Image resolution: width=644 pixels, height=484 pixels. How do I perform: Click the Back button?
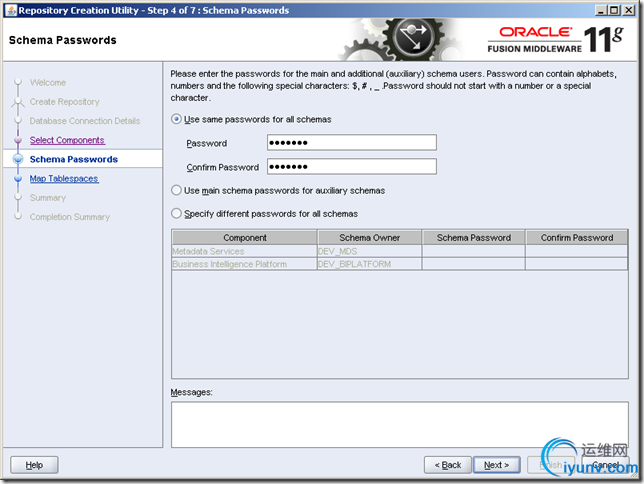[448, 465]
